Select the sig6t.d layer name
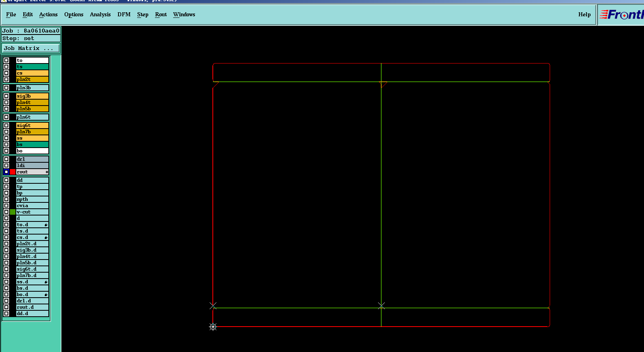 tap(32, 269)
